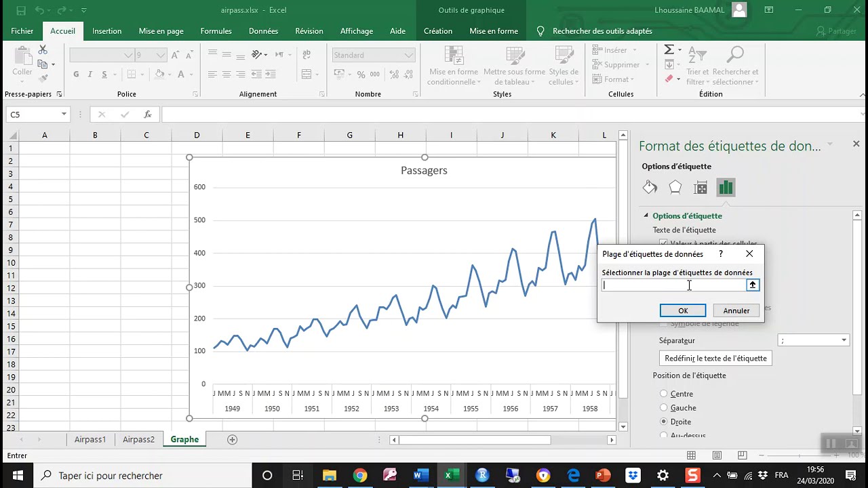Toggle Valeur à partir des cellules checkbox
The image size is (868, 488).
[664, 243]
